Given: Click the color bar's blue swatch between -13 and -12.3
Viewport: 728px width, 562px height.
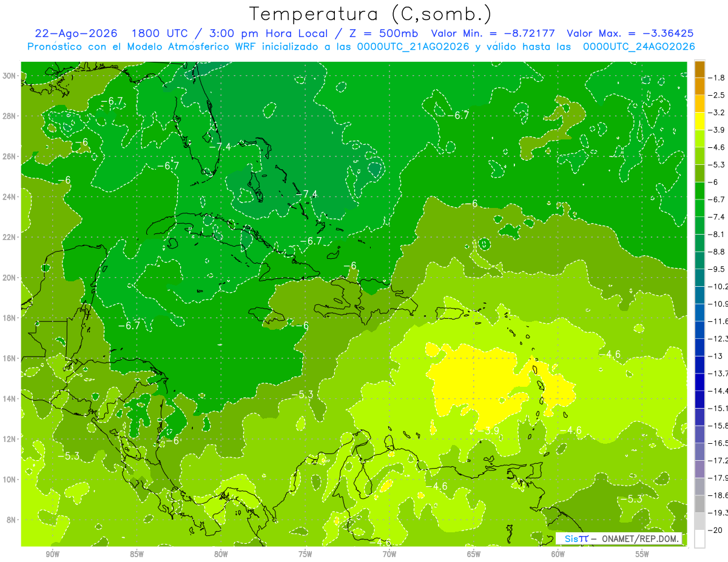Looking at the screenshot, I should pos(699,347).
